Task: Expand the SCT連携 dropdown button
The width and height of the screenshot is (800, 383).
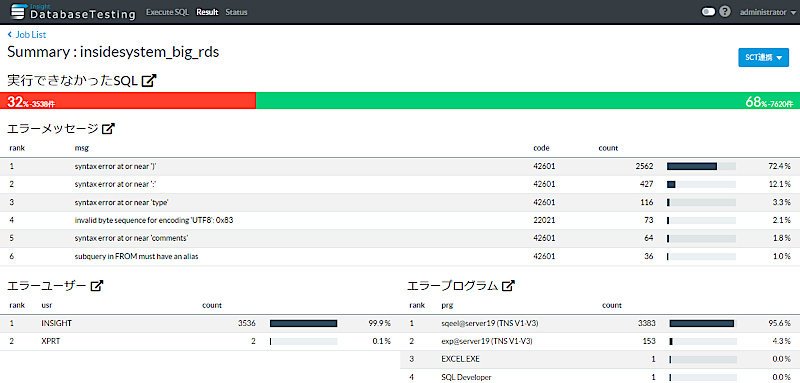Action: (x=763, y=58)
